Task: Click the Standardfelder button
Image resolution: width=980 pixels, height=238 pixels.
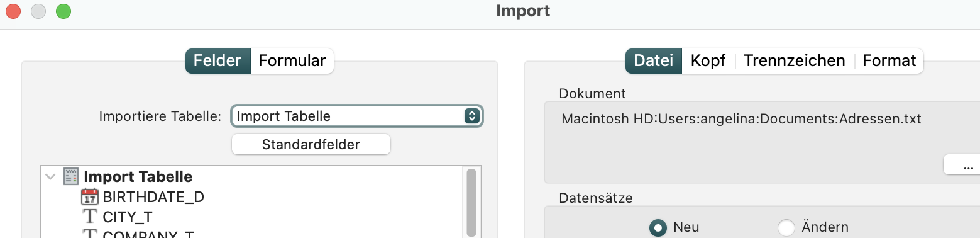Action: click(311, 144)
